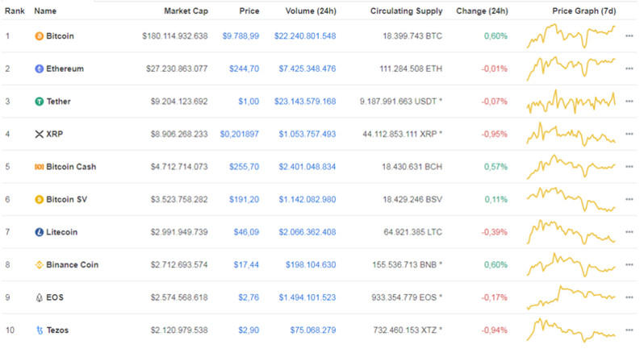Screen dimensions: 644x353
Task: Expand the options menu in XRP row
Action: tap(629, 134)
